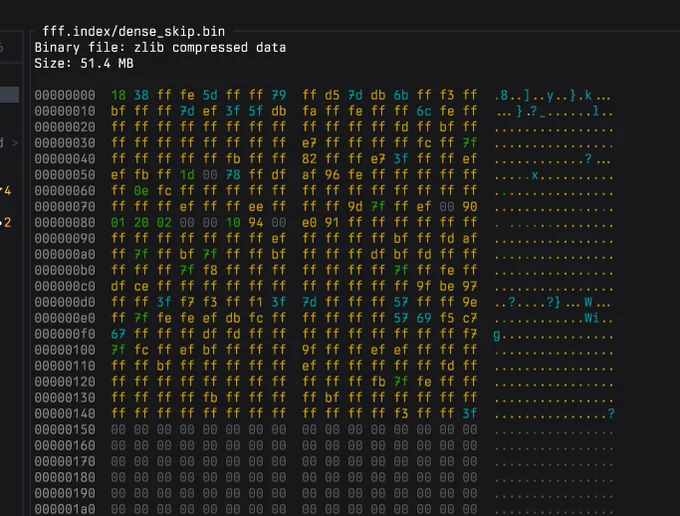Select offset address 00000090
The height and width of the screenshot is (516, 680).
click(x=65, y=238)
